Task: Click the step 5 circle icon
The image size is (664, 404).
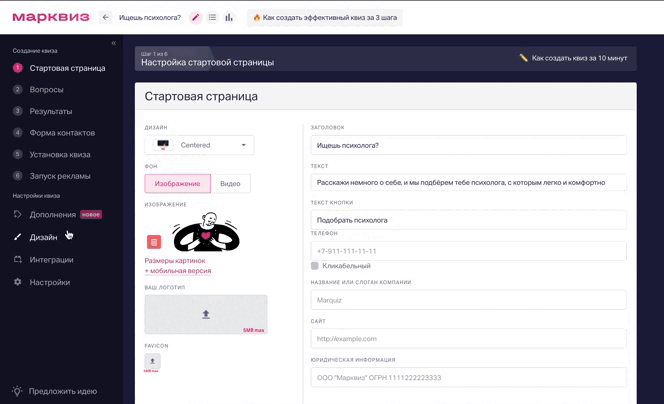Action: 17,154
